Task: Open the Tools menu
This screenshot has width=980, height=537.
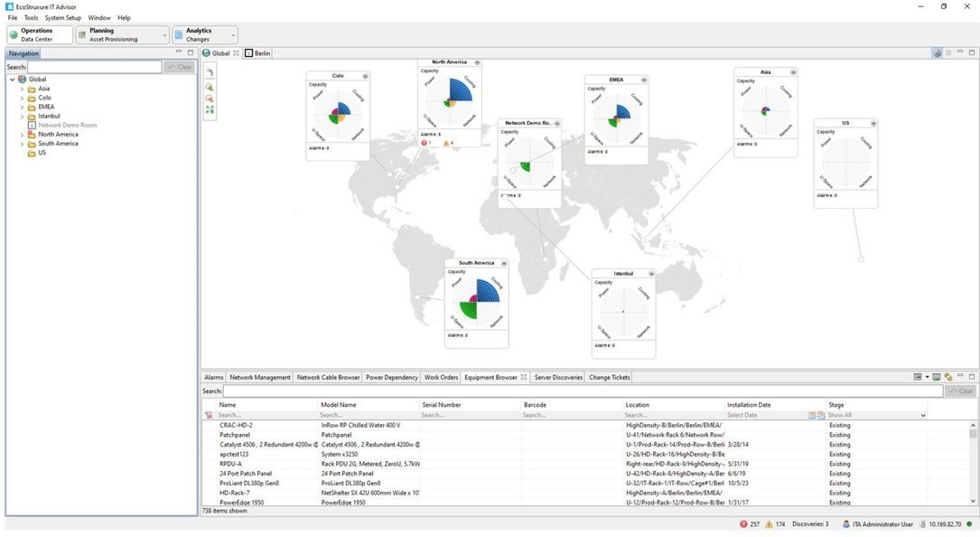Action: click(x=32, y=17)
